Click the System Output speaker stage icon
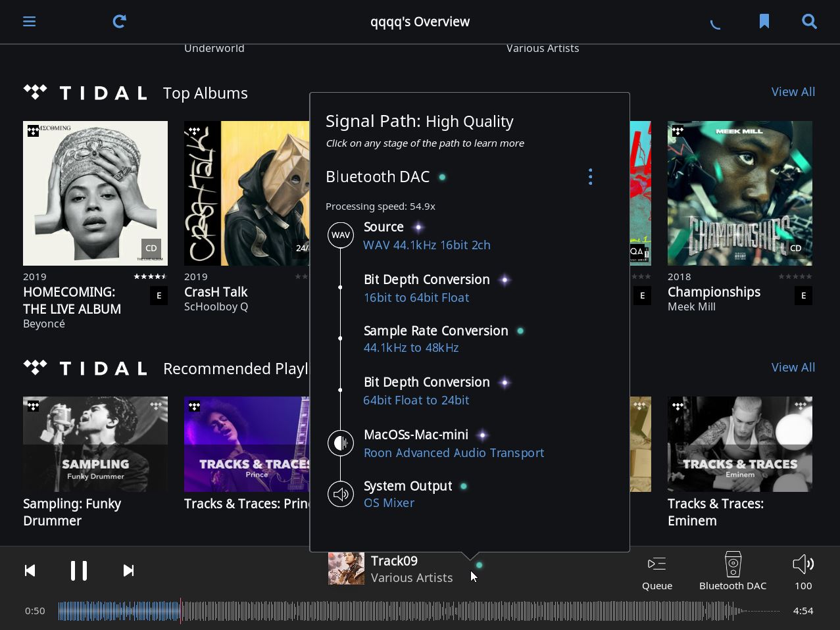This screenshot has height=630, width=840. (x=341, y=494)
